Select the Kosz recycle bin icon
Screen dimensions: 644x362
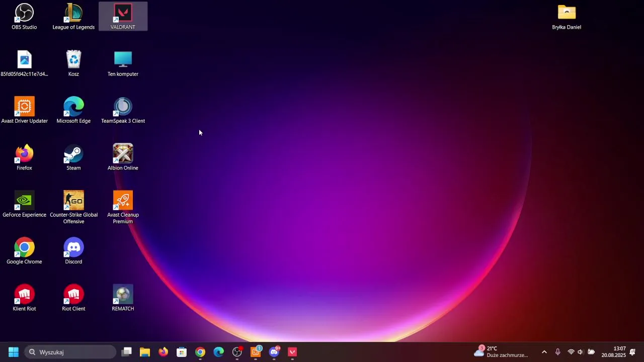pyautogui.click(x=73, y=64)
